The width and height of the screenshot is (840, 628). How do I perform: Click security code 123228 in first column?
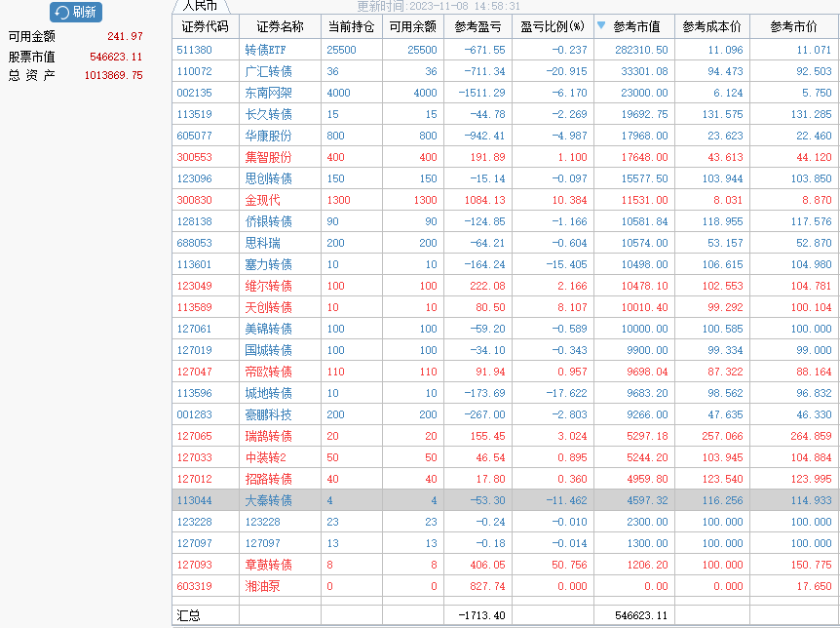pos(195,522)
